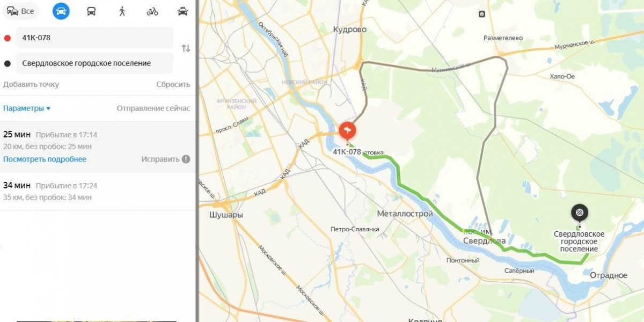Open the "Все" transport modes tab
The height and width of the screenshot is (322, 644).
coord(20,11)
